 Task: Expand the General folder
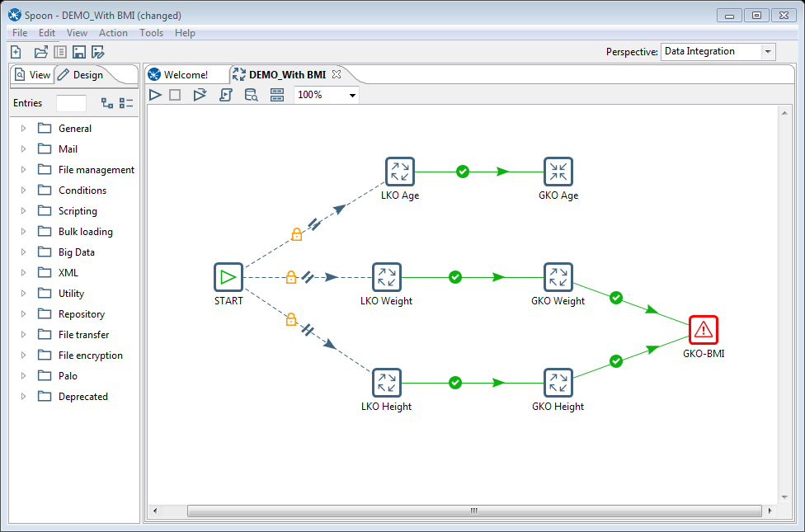pos(23,129)
